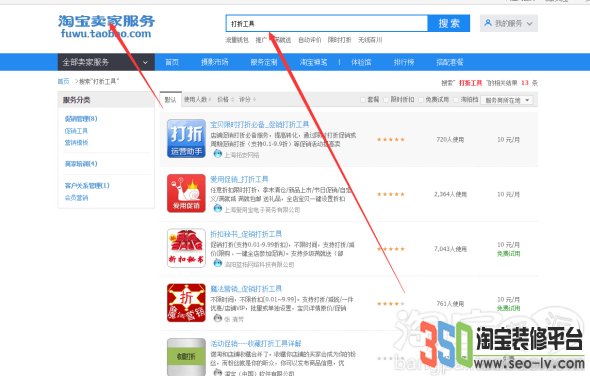Sort results by 使用人数
The height and width of the screenshot is (376, 590).
pos(197,99)
